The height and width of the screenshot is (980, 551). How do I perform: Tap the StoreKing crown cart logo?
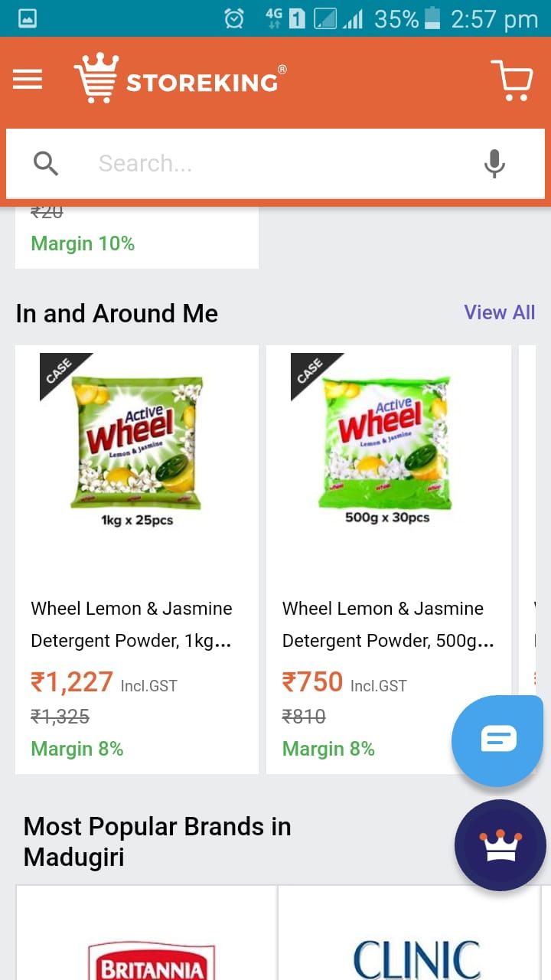click(96, 78)
